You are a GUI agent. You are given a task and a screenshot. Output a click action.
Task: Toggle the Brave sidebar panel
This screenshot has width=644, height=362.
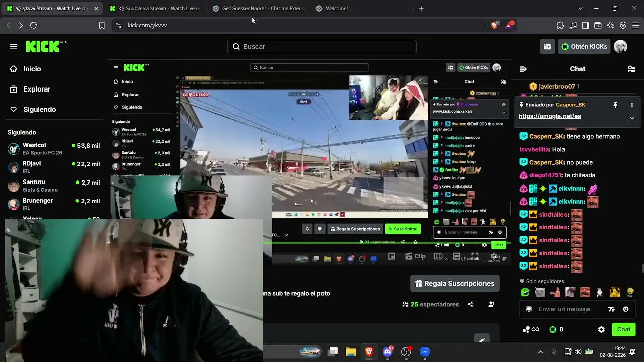(585, 25)
